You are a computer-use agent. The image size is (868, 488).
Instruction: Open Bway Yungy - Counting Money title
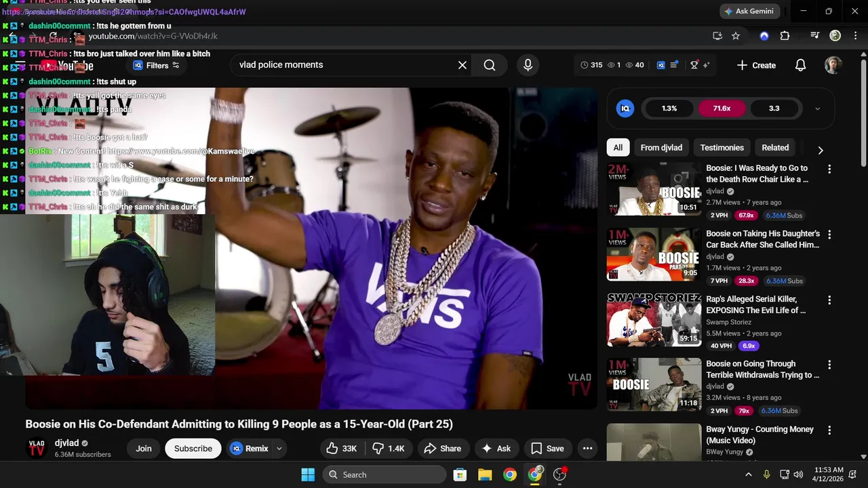759,434
